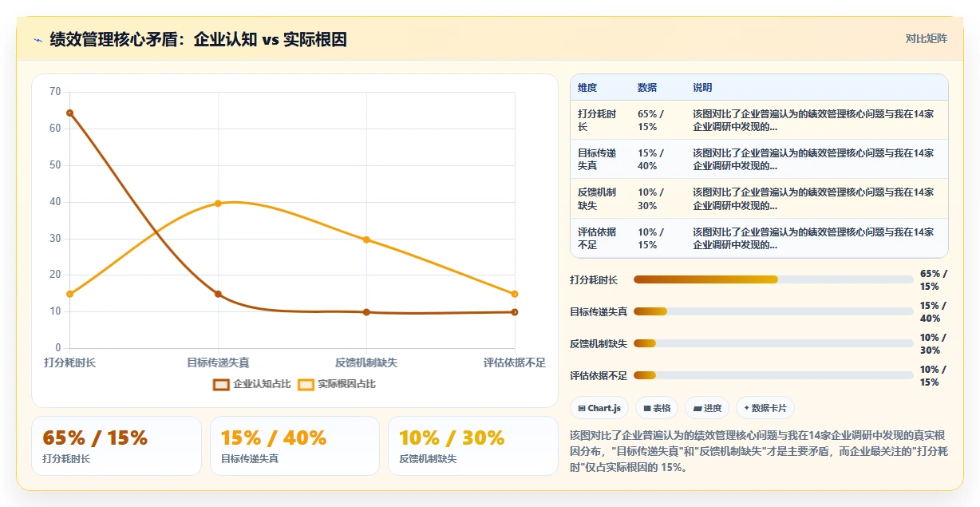Click the title 绩效管理核心矛盾：企业认知 vs 实际根因
Image resolution: width=980 pixels, height=507 pixels.
tap(198, 39)
